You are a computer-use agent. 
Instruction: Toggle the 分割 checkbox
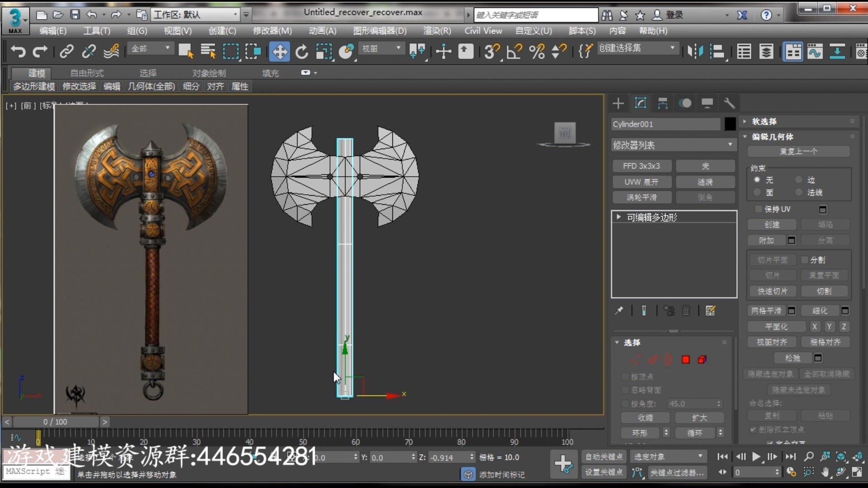point(805,259)
